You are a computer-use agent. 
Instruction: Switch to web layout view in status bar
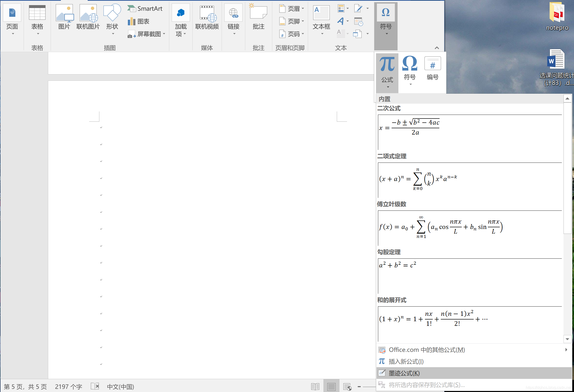click(347, 387)
